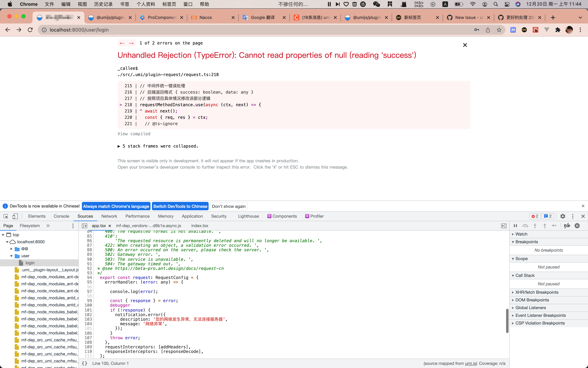
Task: Click the step out icon
Action: click(544, 226)
